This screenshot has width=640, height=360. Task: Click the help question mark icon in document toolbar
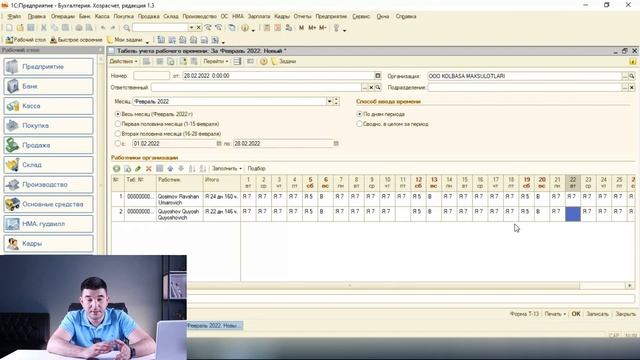point(264,62)
